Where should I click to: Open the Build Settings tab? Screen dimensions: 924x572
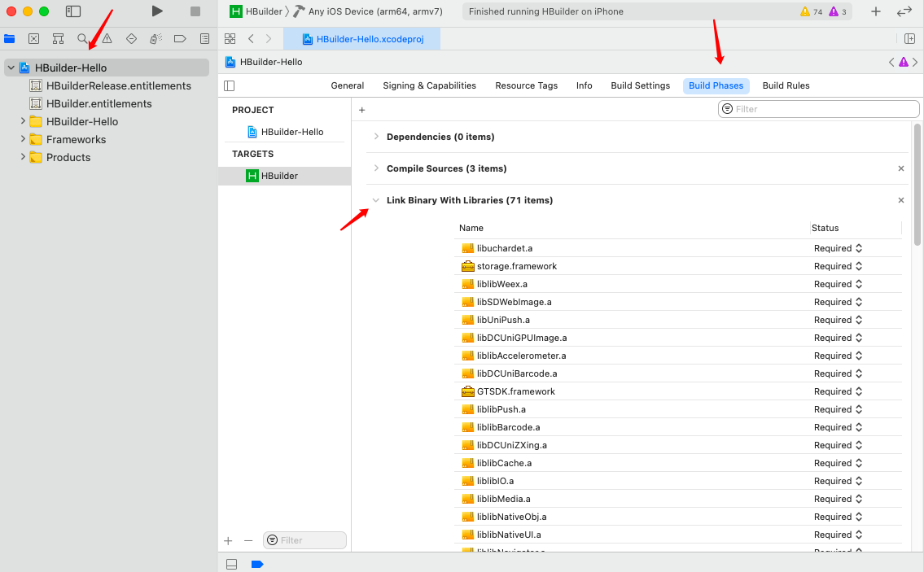click(640, 85)
